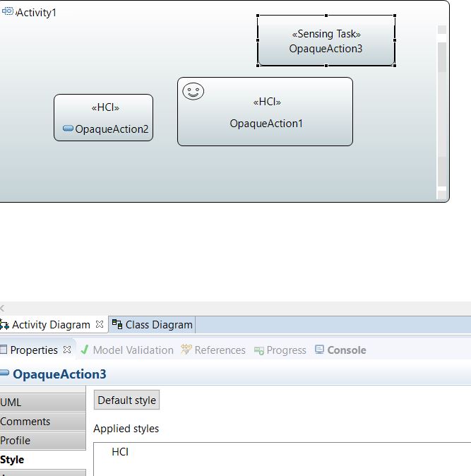Switch to the Activity Diagram tab
The height and width of the screenshot is (476, 471).
pos(51,325)
